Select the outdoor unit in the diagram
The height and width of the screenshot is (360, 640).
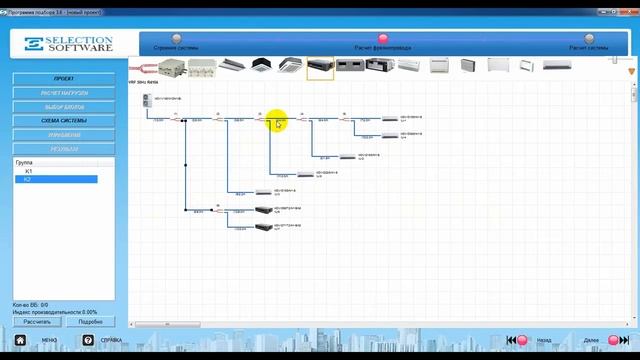tap(147, 100)
